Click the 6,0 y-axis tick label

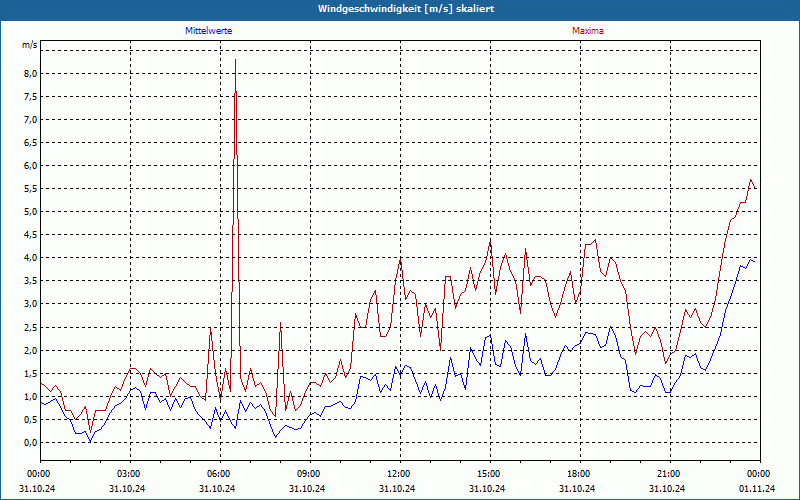point(30,166)
